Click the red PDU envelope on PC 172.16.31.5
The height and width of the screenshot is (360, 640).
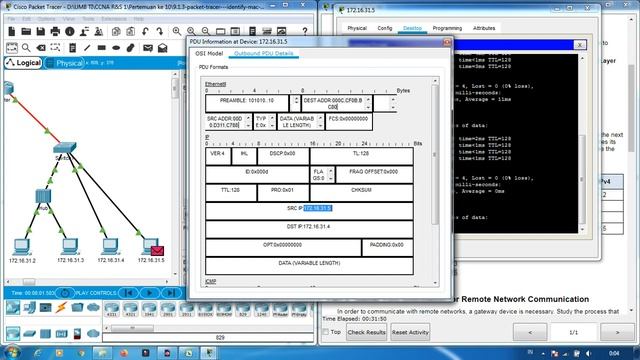click(x=157, y=251)
